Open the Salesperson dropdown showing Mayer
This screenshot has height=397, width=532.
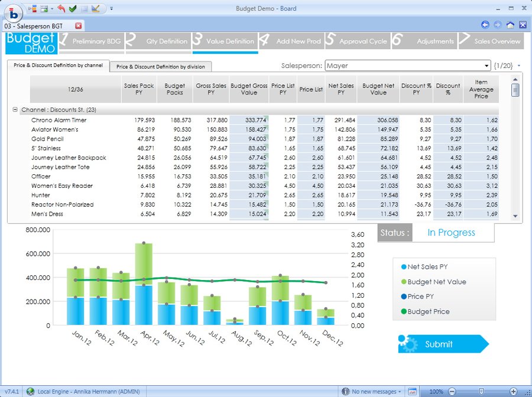point(487,66)
